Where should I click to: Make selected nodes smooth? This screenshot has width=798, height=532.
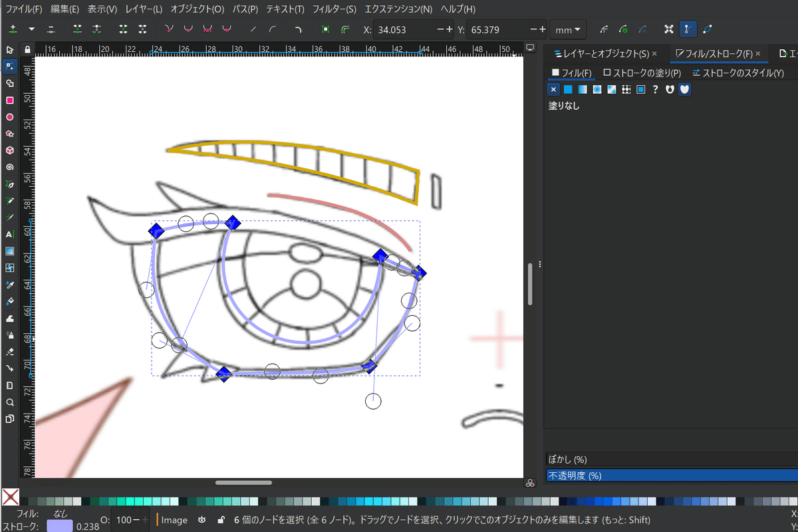point(188,29)
